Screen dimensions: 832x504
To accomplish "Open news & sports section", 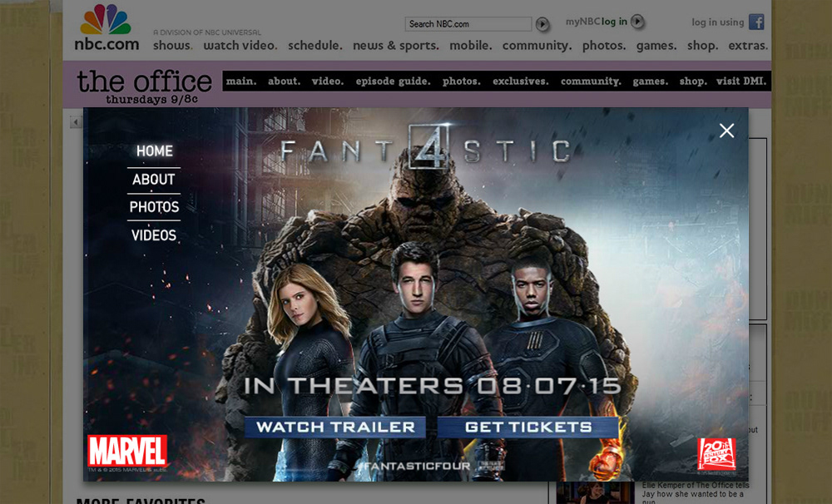I will click(x=396, y=46).
